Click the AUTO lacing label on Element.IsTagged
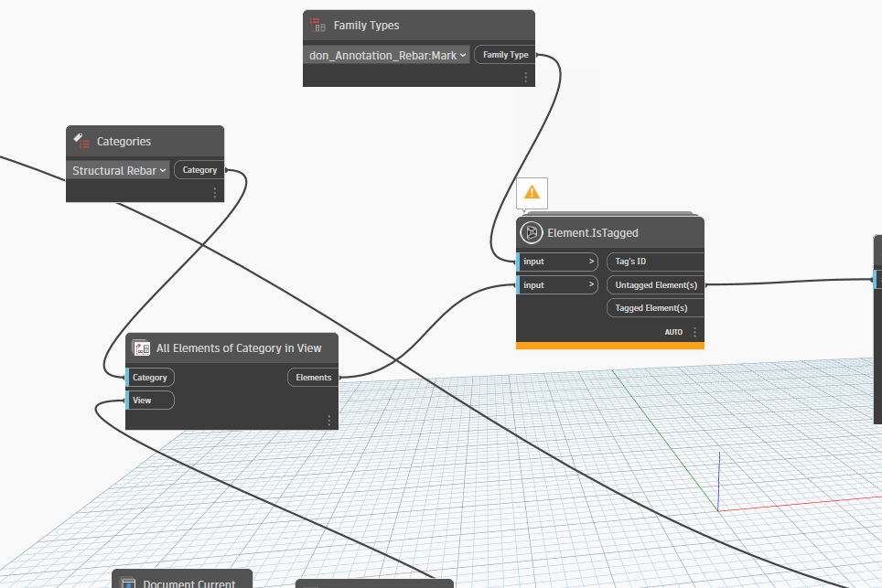 pyautogui.click(x=673, y=332)
